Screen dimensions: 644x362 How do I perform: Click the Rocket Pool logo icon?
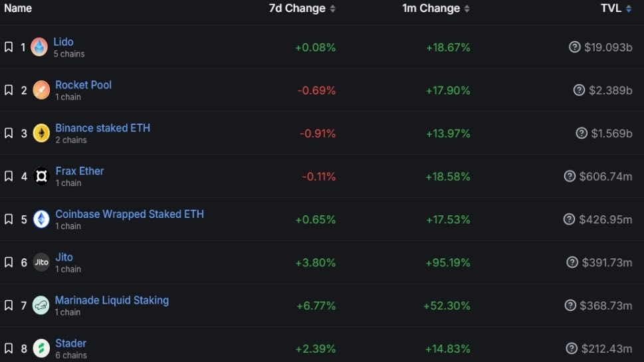pyautogui.click(x=41, y=90)
